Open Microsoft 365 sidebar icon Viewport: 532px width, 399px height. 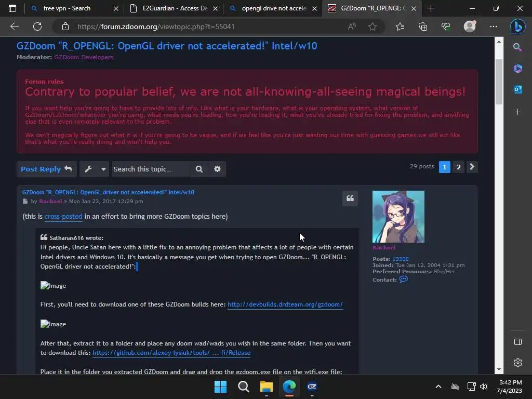(517, 69)
